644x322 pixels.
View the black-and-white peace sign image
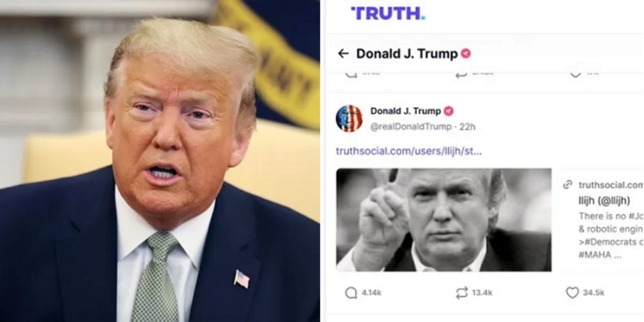click(x=444, y=219)
